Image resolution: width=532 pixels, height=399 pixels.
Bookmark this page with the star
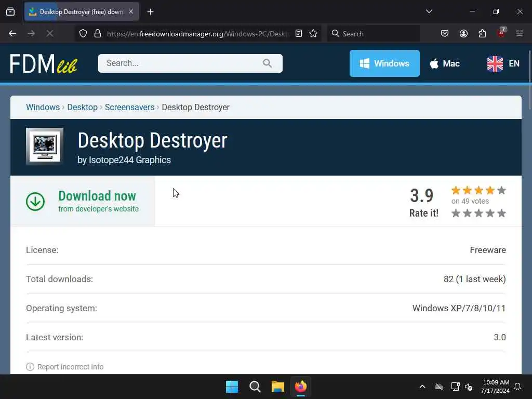point(313,34)
